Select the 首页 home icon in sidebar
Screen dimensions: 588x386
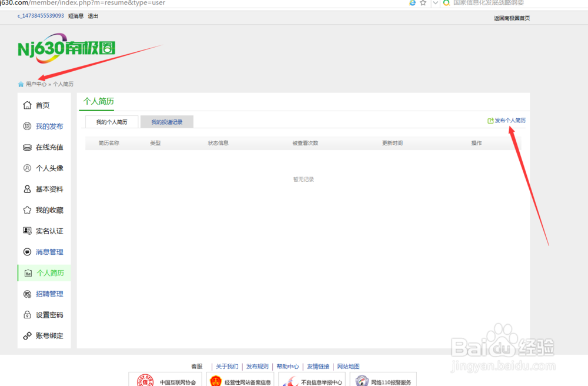tap(28, 105)
